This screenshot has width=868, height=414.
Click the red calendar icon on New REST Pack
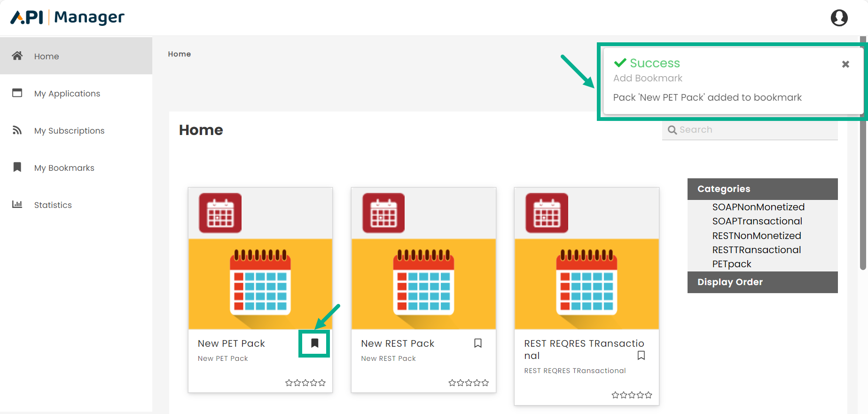[x=383, y=213]
